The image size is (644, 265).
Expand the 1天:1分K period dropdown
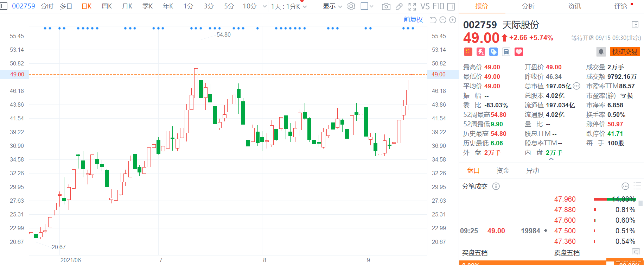point(289,6)
